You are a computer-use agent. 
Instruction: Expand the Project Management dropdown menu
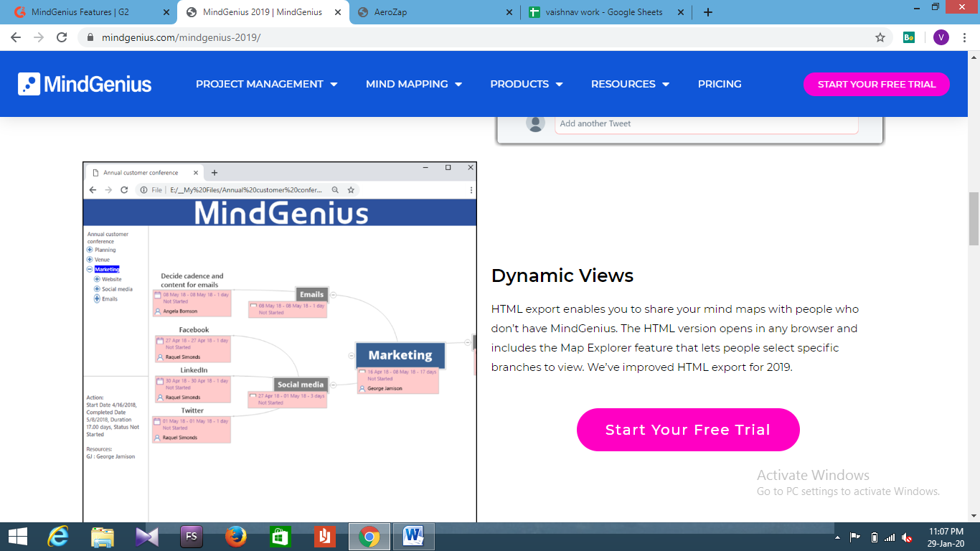pyautogui.click(x=266, y=84)
